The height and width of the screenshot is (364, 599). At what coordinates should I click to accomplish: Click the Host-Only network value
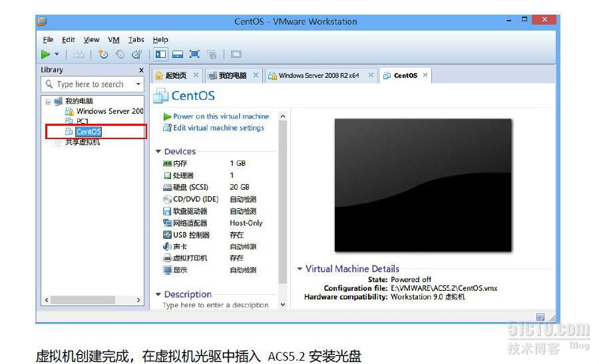pyautogui.click(x=246, y=223)
